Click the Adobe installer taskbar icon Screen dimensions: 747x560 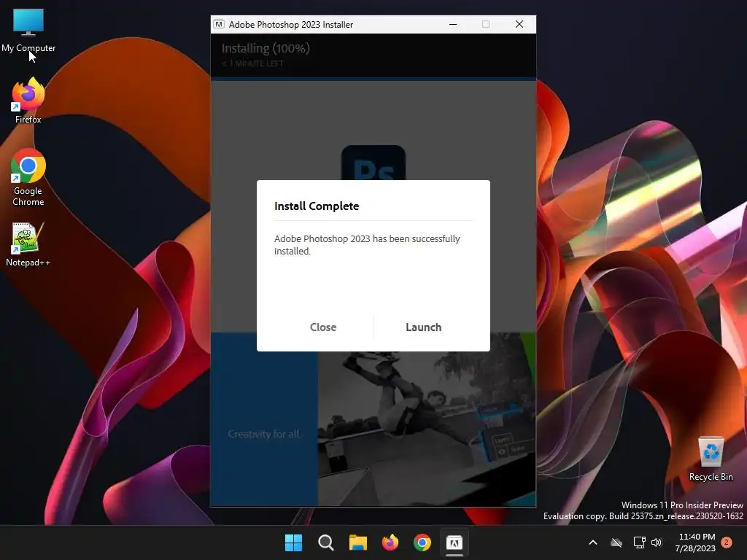(454, 542)
